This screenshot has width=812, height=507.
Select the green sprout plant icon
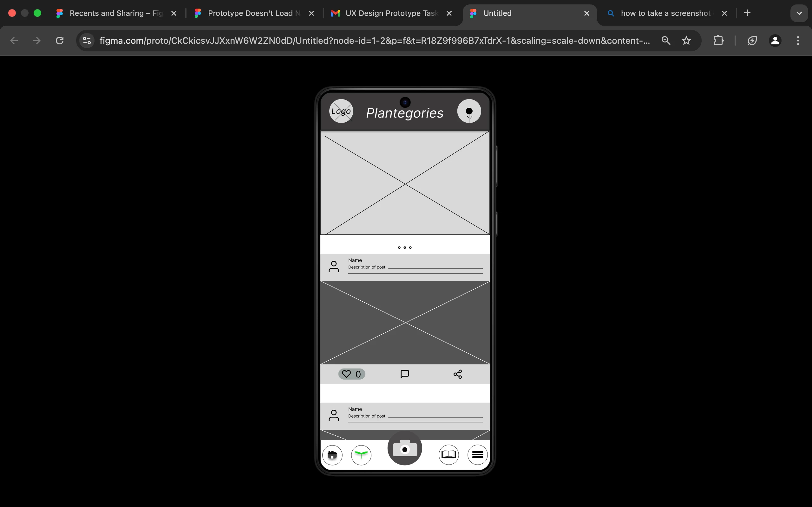(x=361, y=455)
